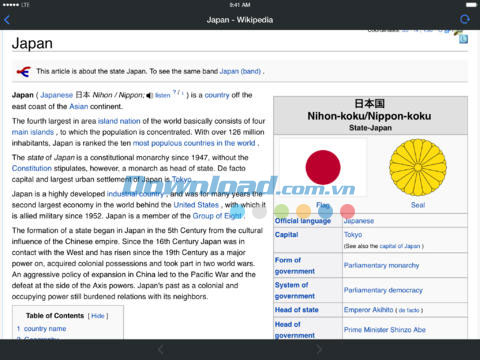
Task: Go forward using bottom right arrow
Action: [x=319, y=349]
